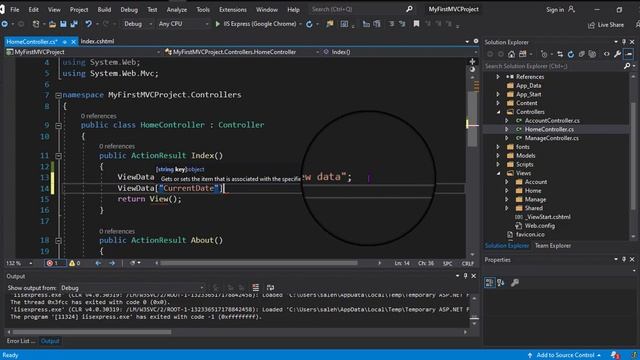Expand AccountController.cs node
Viewport: 640px width, 360px height.
[507, 121]
